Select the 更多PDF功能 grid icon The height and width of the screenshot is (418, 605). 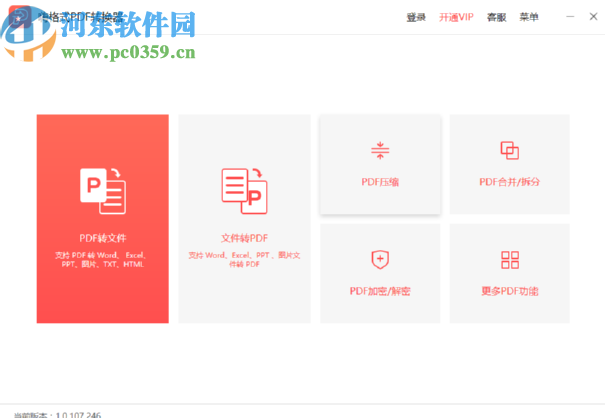[510, 260]
